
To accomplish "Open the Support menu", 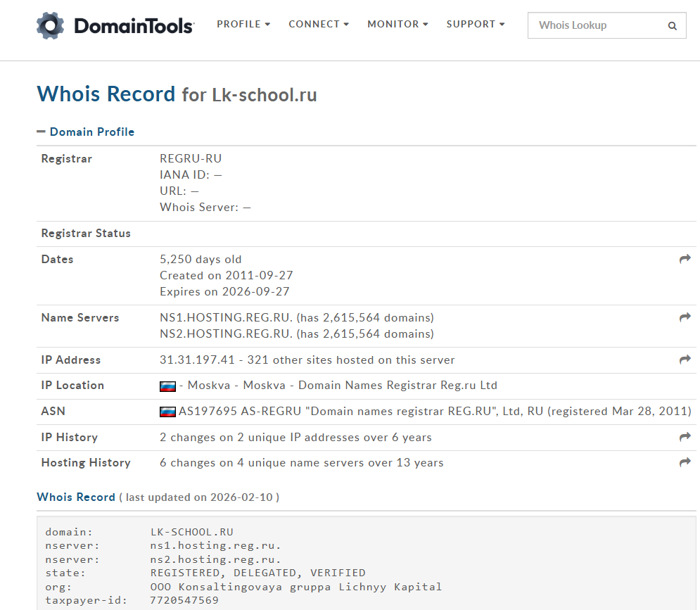I will click(x=476, y=24).
